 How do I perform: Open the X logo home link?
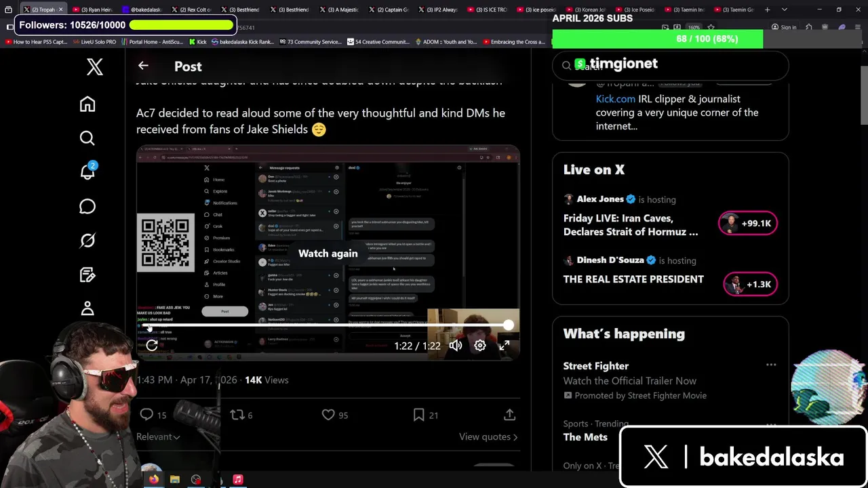pos(94,66)
